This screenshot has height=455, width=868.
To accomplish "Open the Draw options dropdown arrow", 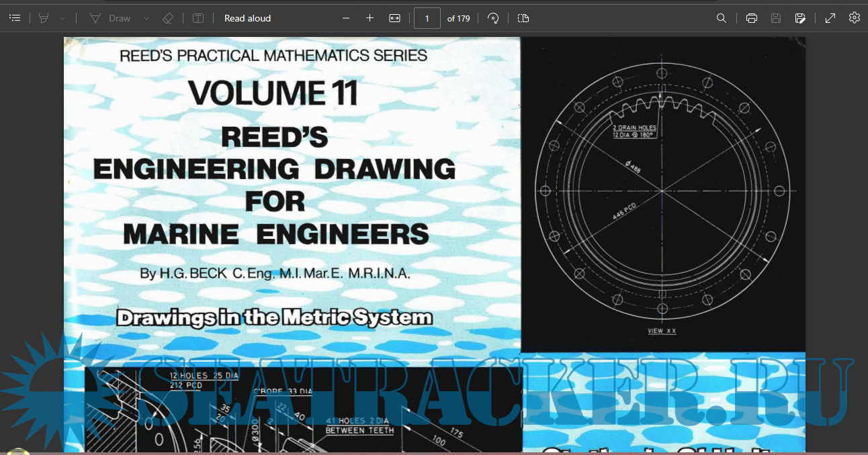I will point(146,18).
